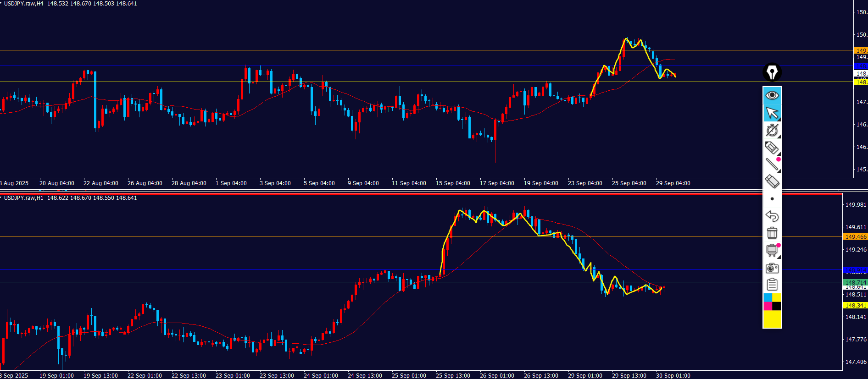Choose the straight line drawing tool
This screenshot has width=868, height=379.
[x=772, y=164]
